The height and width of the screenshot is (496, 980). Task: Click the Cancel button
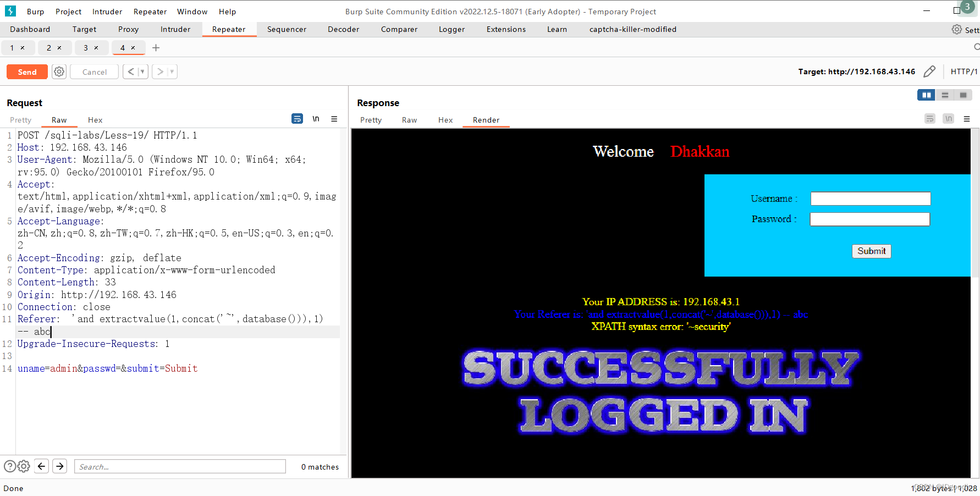tap(95, 71)
